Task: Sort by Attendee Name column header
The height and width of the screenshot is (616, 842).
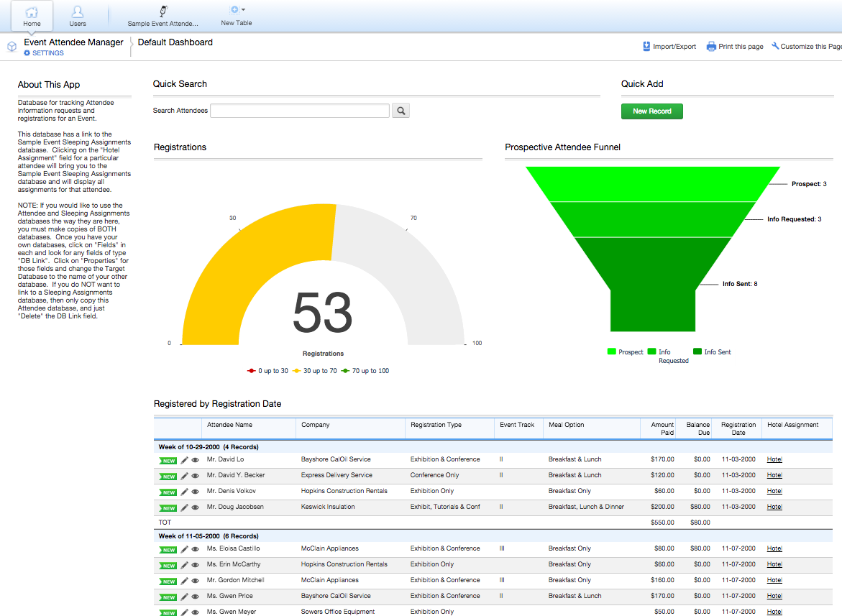Action: [230, 425]
